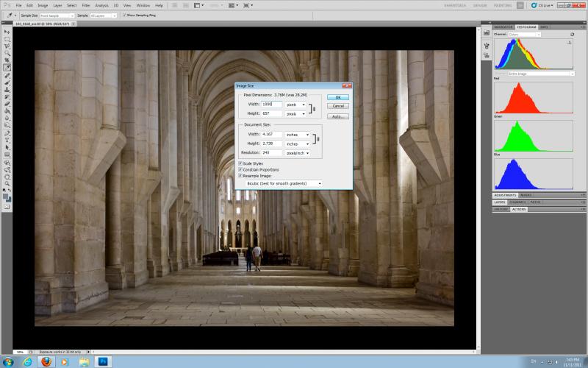Select the Zoom tool

point(7,184)
